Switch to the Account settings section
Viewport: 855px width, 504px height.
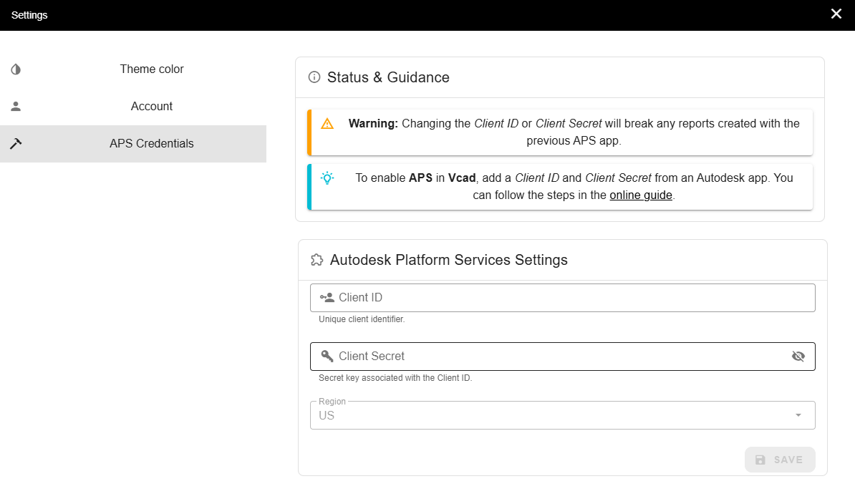click(152, 107)
